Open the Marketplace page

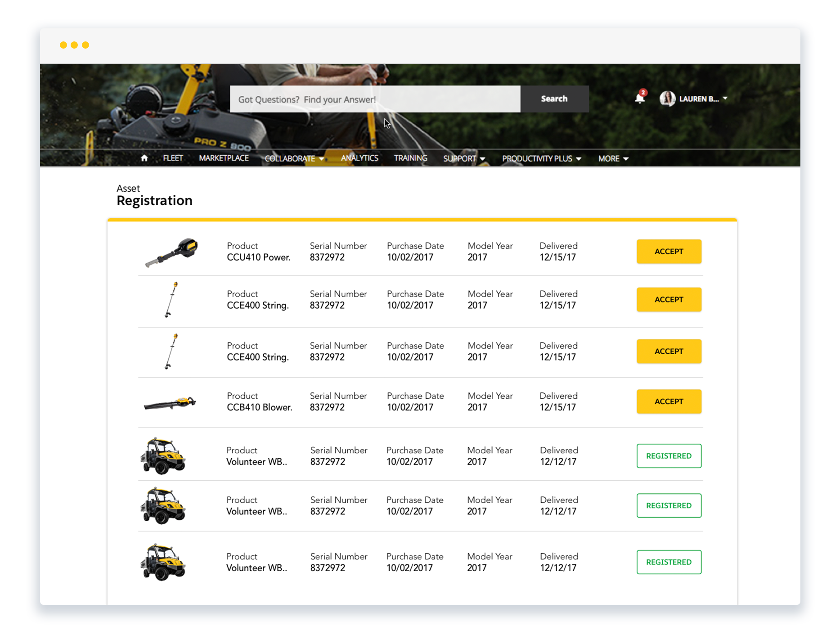(x=224, y=158)
